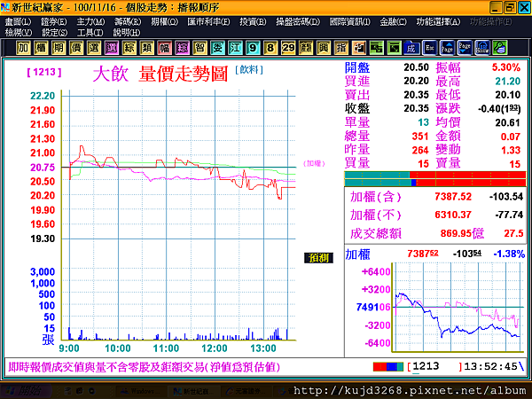Viewport: 532px width, 399px height.
Task: Click the 價 price toolbar icon
Action: click(x=76, y=48)
